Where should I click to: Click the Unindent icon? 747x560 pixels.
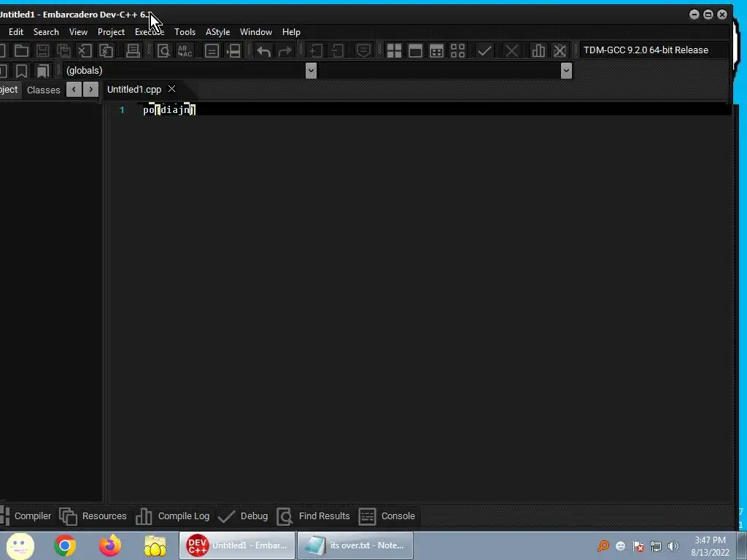point(337,50)
